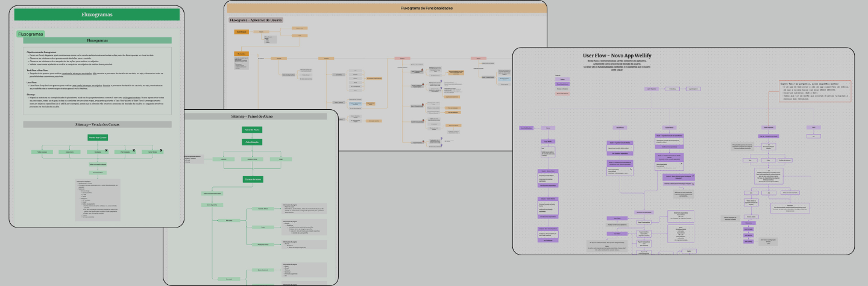The width and height of the screenshot is (868, 286).
Task: Click the green Painel do Aluno node
Action: point(251,130)
